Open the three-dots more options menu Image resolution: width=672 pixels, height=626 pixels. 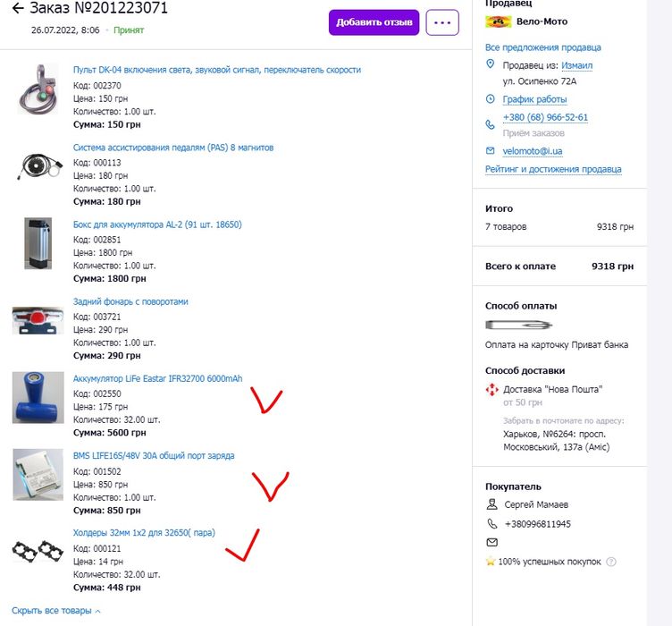442,22
